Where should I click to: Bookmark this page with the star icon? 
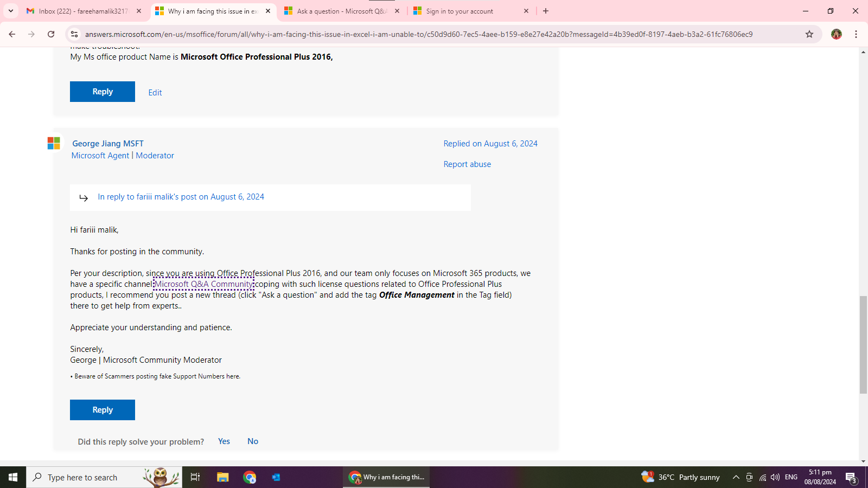[809, 34]
